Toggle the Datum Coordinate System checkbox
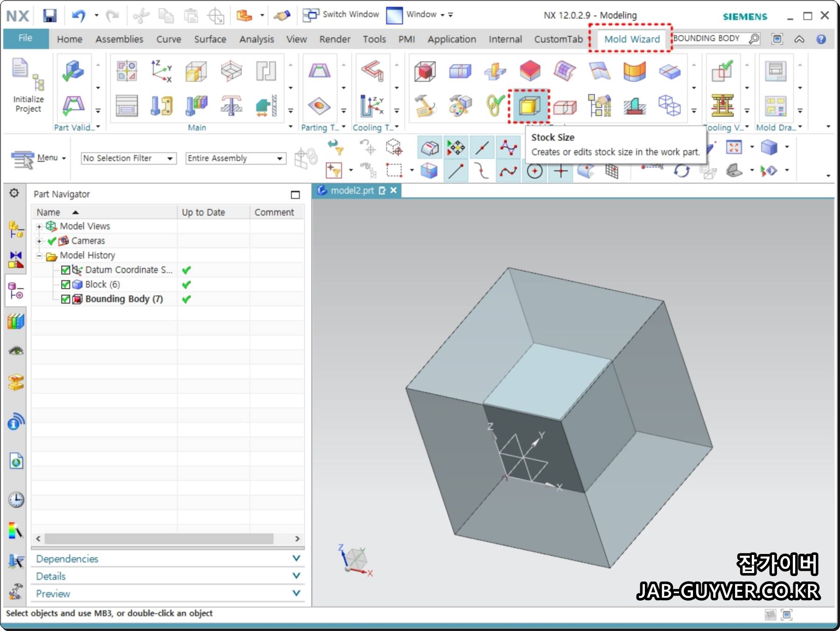 tap(65, 270)
